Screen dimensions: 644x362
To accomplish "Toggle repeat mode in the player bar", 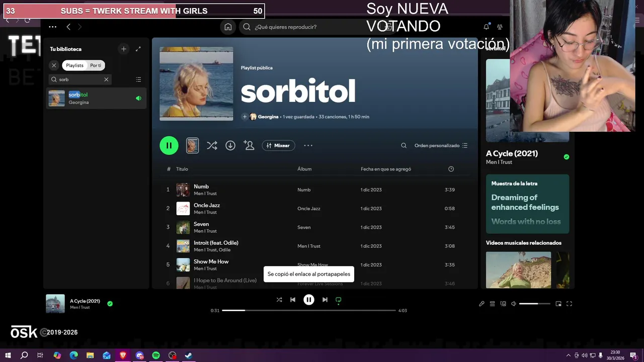I will tap(339, 300).
